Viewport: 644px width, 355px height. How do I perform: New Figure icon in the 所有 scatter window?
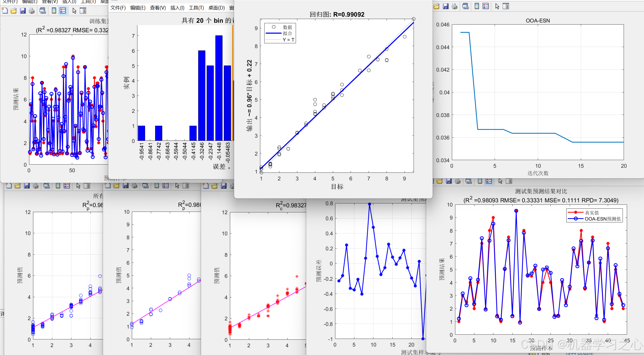click(9, 186)
